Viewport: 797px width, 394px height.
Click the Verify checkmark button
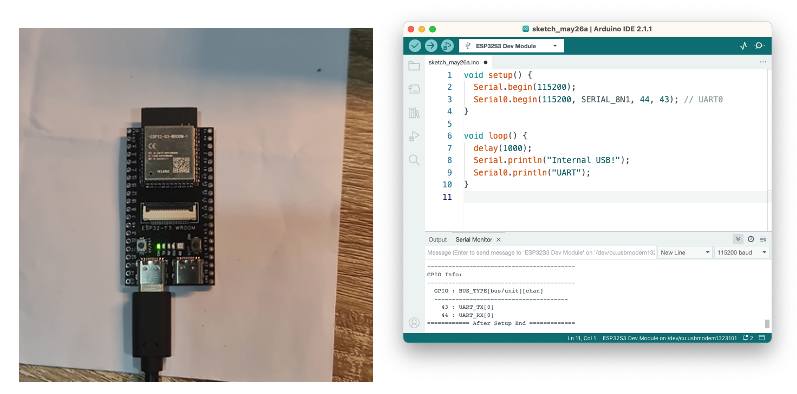415,46
